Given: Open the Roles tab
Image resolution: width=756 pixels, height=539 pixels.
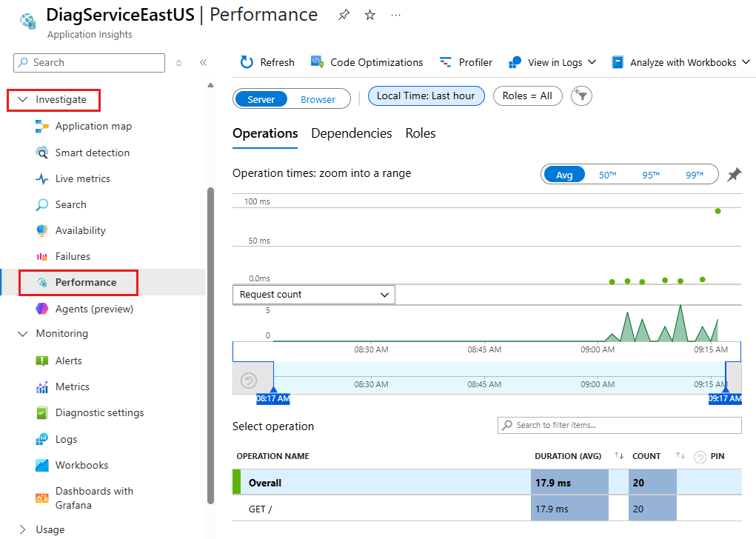Looking at the screenshot, I should (x=421, y=133).
